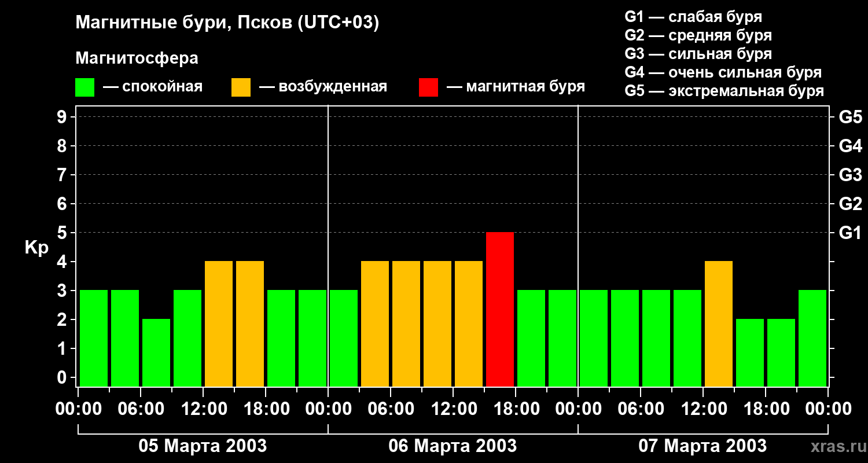Click the orange 'возбужденная' legend swatch
The width and height of the screenshot is (868, 463).
tap(241, 87)
